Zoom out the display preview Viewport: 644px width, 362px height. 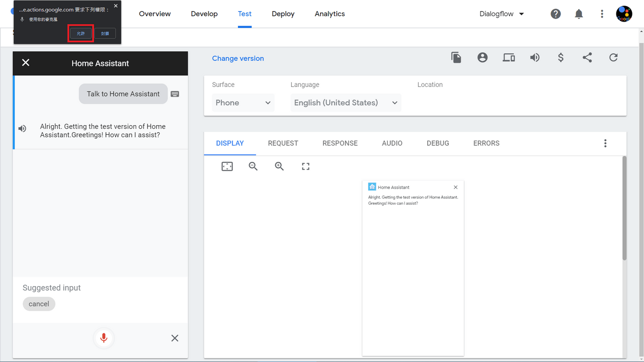[253, 166]
